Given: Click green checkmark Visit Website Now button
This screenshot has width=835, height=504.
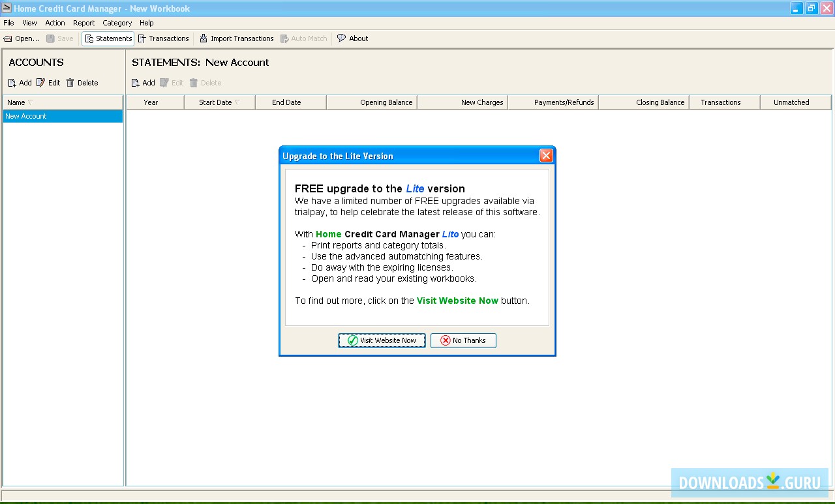Looking at the screenshot, I should coord(382,340).
